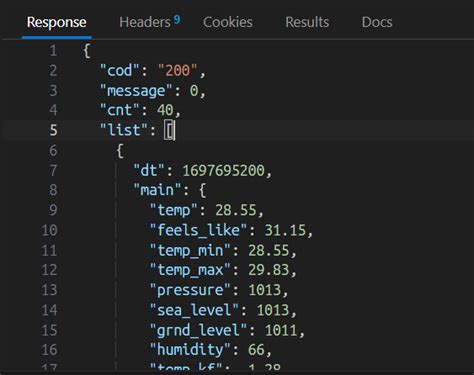Viewport: 474px width, 375px height.
Task: Select the grnd_level value 1011
Action: (x=281, y=330)
